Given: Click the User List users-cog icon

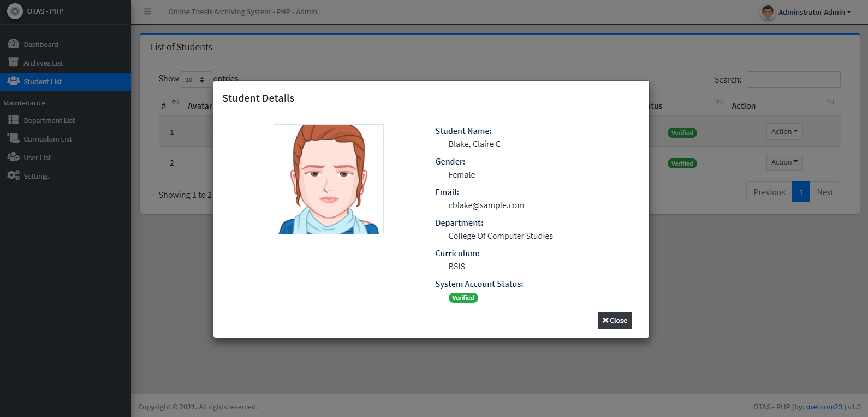Looking at the screenshot, I should tap(14, 157).
